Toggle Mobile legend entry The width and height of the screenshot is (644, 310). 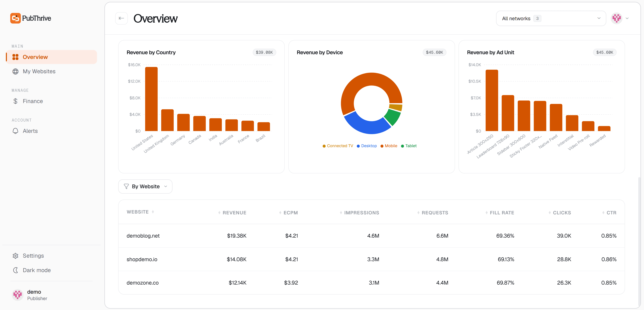(389, 146)
